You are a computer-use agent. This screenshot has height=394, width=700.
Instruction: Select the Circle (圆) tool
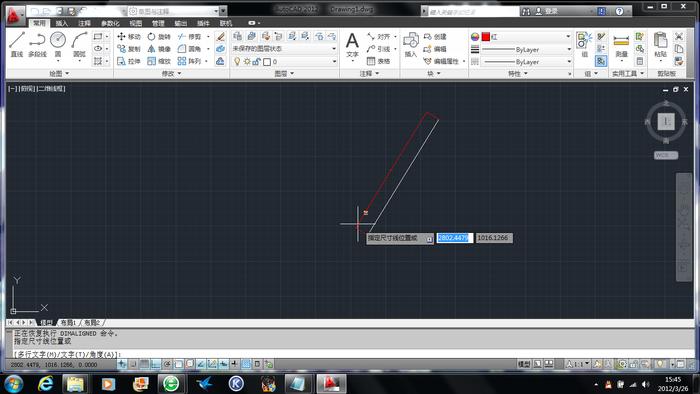click(58, 45)
